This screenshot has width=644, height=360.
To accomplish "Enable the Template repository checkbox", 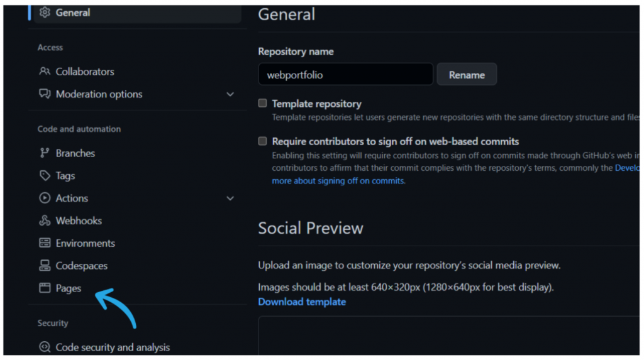I will (x=262, y=103).
